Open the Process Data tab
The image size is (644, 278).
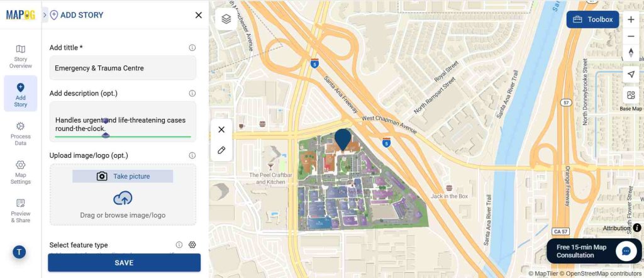tap(21, 132)
